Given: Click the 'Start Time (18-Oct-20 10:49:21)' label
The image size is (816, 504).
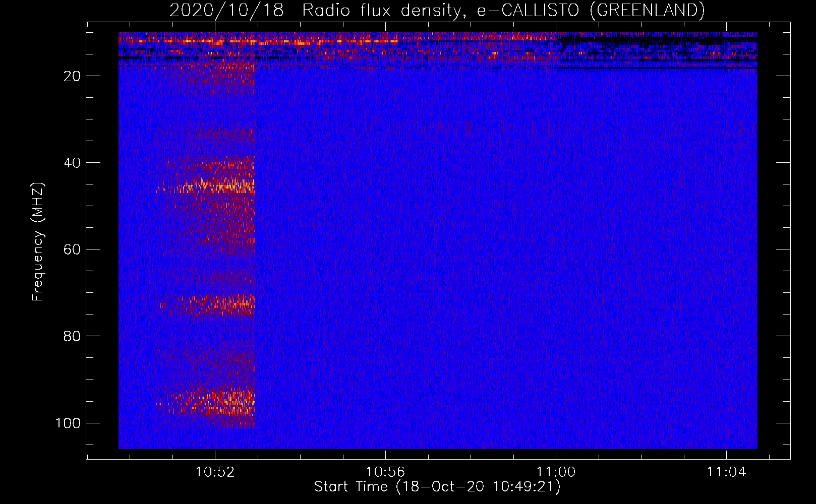Looking at the screenshot, I should click(437, 487).
